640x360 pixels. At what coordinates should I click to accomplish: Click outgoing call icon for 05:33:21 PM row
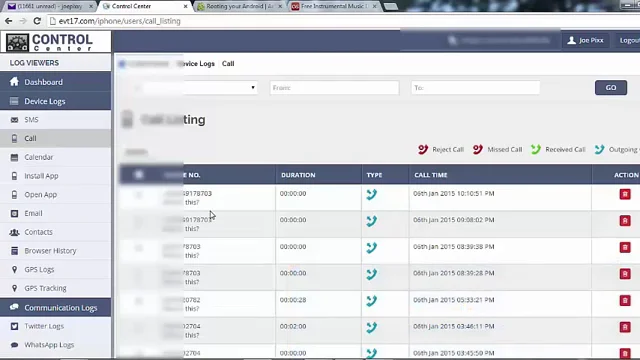pyautogui.click(x=371, y=301)
